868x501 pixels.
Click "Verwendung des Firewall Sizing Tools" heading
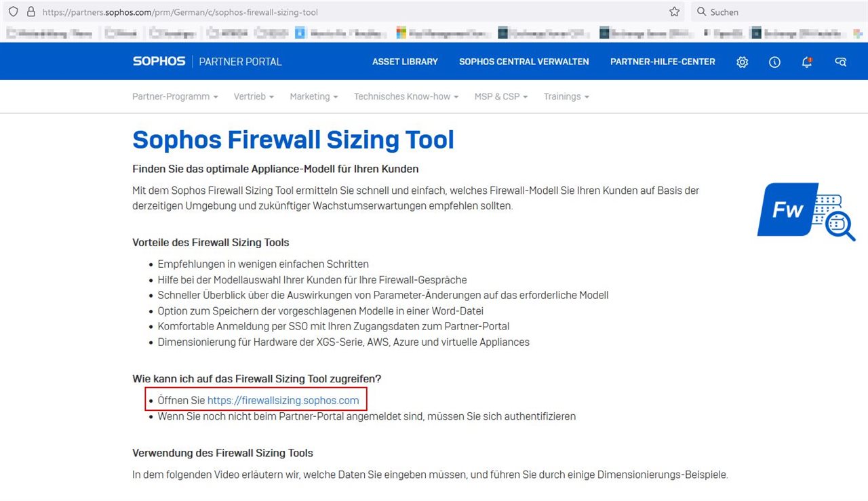[x=222, y=453]
